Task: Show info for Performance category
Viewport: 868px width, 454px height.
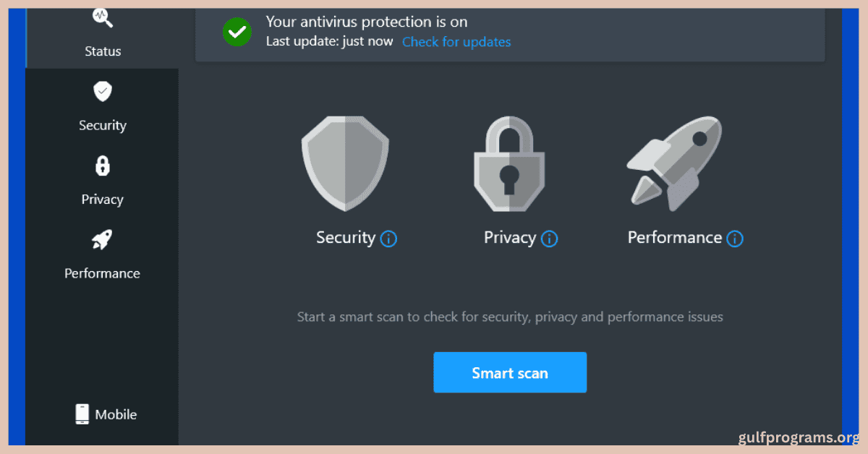Action: coord(735,239)
